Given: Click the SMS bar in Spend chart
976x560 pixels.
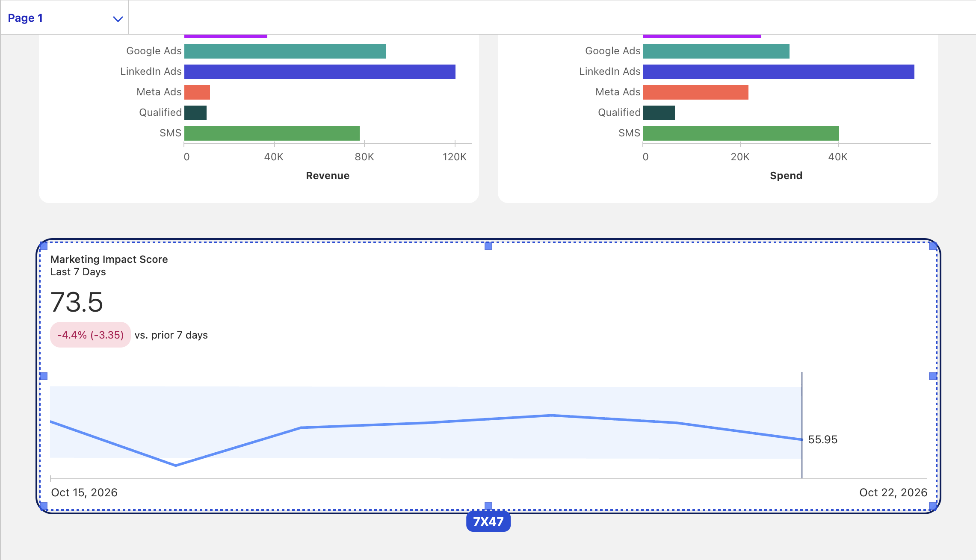Looking at the screenshot, I should [x=741, y=133].
